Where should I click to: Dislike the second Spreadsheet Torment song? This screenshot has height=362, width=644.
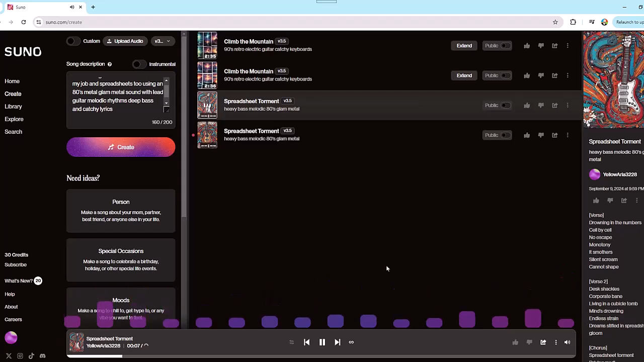click(x=541, y=135)
